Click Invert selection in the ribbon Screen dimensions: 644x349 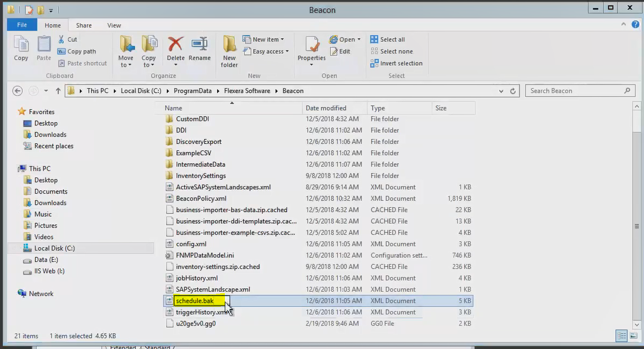click(x=396, y=63)
